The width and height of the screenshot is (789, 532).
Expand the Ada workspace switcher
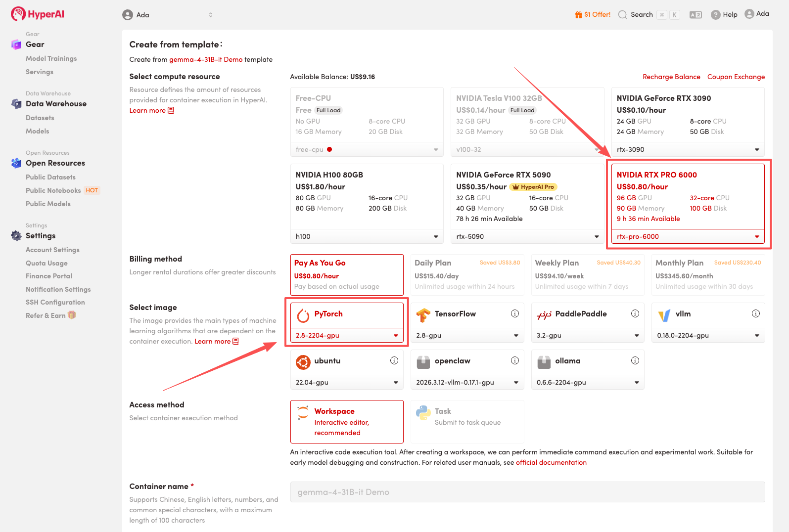(x=210, y=15)
